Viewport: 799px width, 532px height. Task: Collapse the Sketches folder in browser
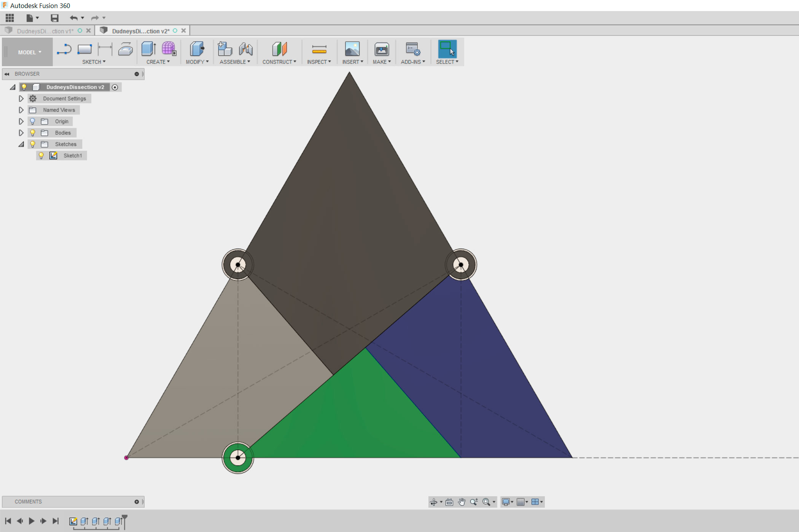[x=21, y=144]
